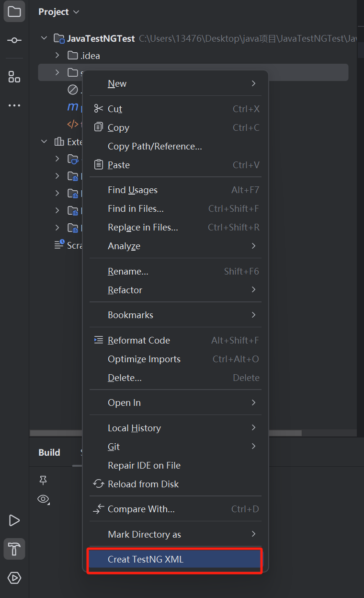Open the Project tool window folder icon

(x=14, y=11)
